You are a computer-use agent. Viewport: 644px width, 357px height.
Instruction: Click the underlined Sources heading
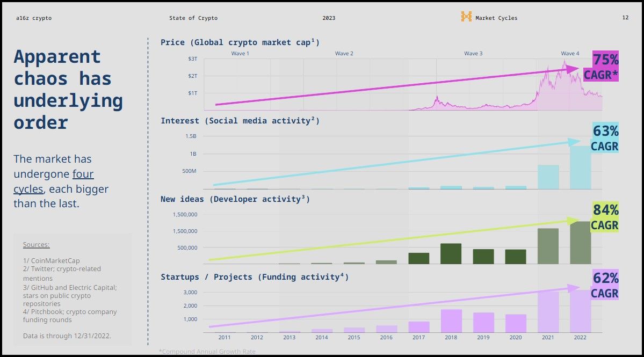pyautogui.click(x=36, y=245)
